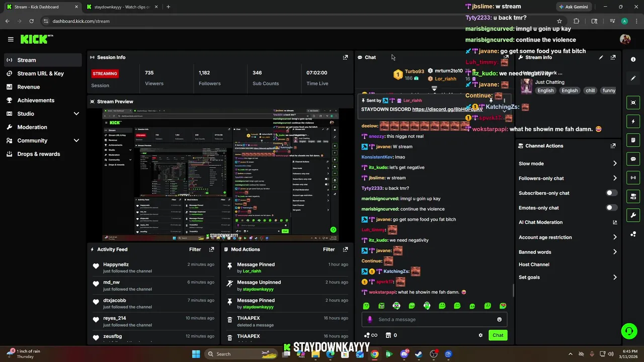Click the heart-eyes green emote in chat
644x362 pixels.
tap(503, 306)
